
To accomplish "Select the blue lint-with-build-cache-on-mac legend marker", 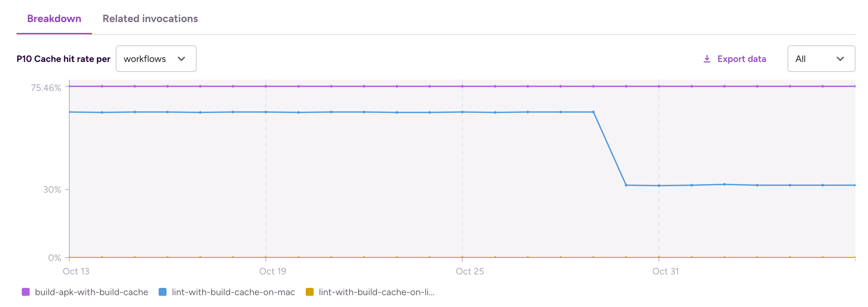I will 163,292.
